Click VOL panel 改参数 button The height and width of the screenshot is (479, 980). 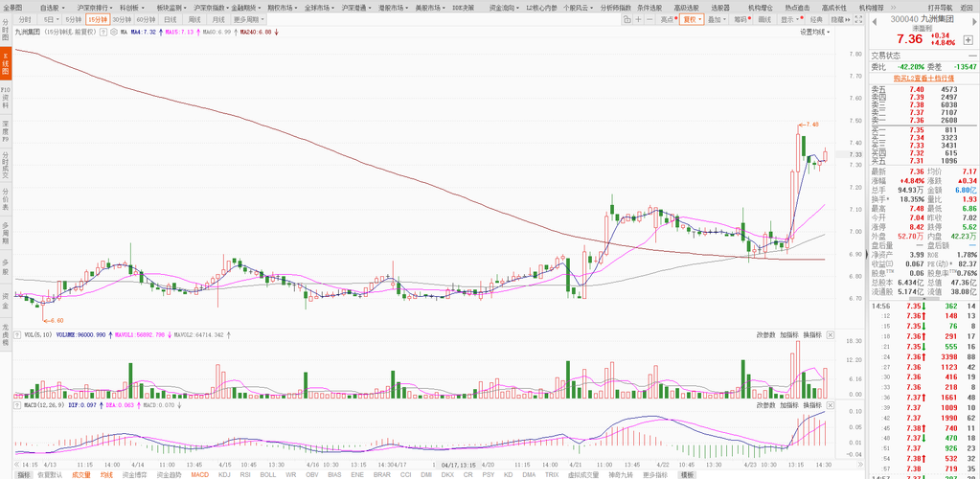click(x=765, y=335)
